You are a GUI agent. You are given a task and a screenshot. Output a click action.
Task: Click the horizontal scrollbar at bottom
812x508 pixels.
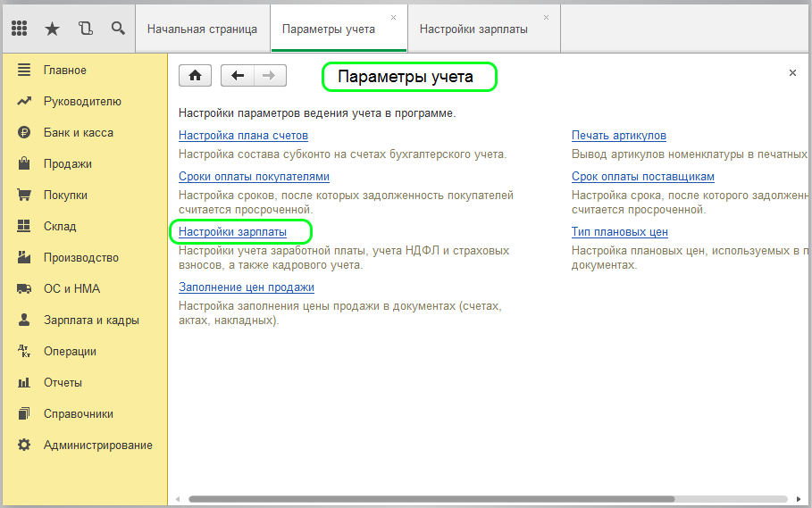coord(429,499)
